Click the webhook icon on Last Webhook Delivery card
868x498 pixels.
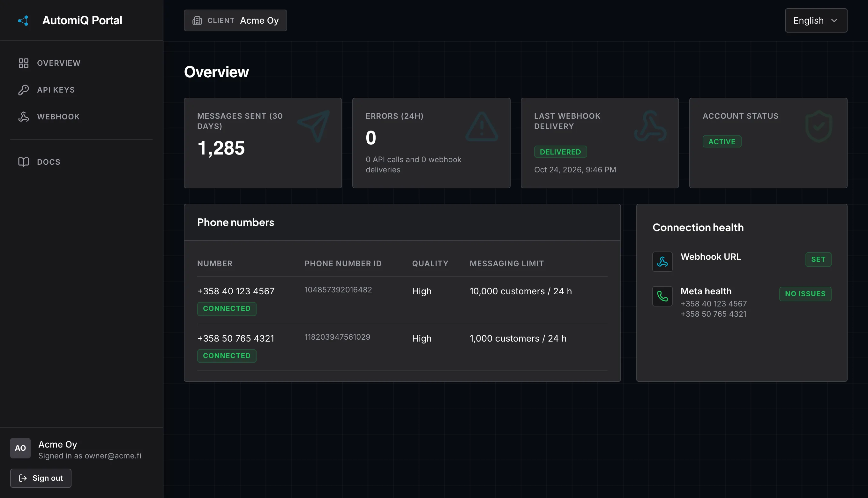click(650, 126)
